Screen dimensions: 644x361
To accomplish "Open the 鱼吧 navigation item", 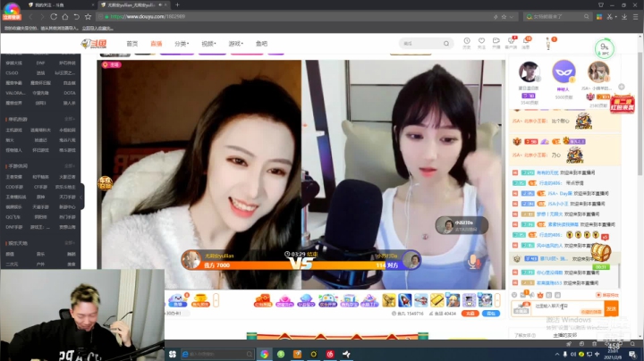I will point(261,44).
